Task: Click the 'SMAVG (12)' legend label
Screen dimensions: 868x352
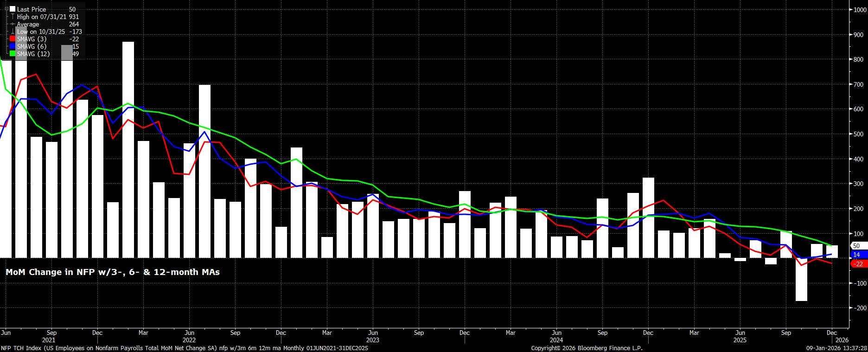Action: coord(33,54)
